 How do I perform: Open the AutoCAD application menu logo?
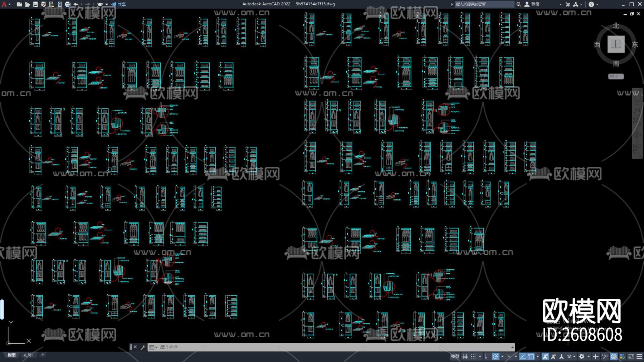click(x=5, y=4)
